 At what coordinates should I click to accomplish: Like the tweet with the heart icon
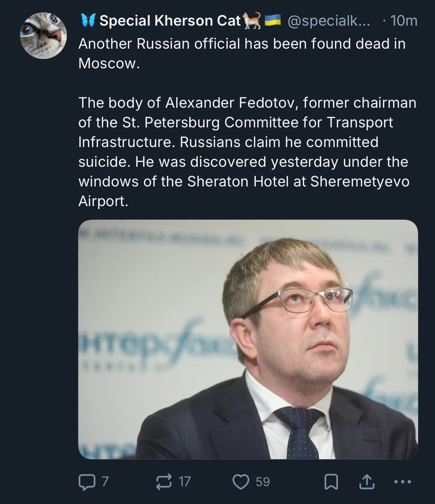(241, 482)
